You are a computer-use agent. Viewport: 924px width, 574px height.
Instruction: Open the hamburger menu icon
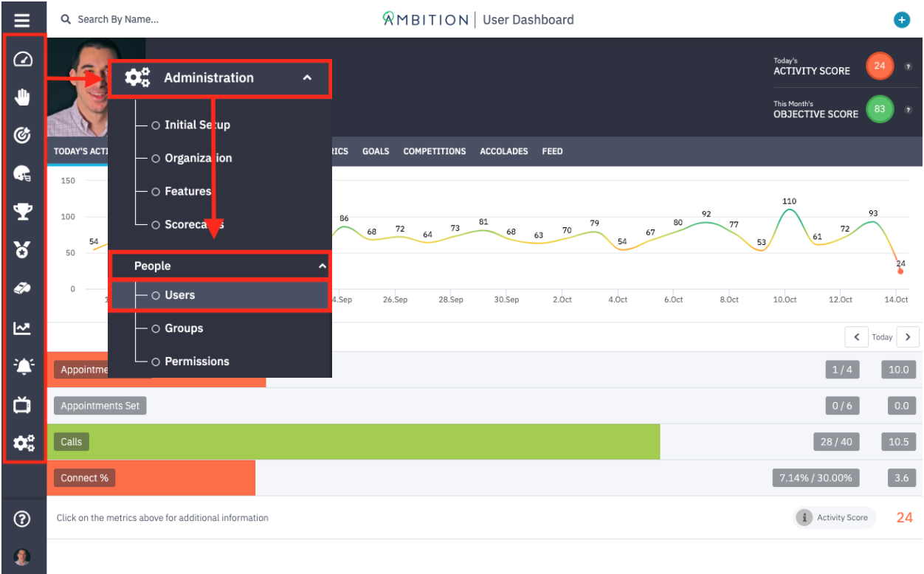[x=22, y=20]
